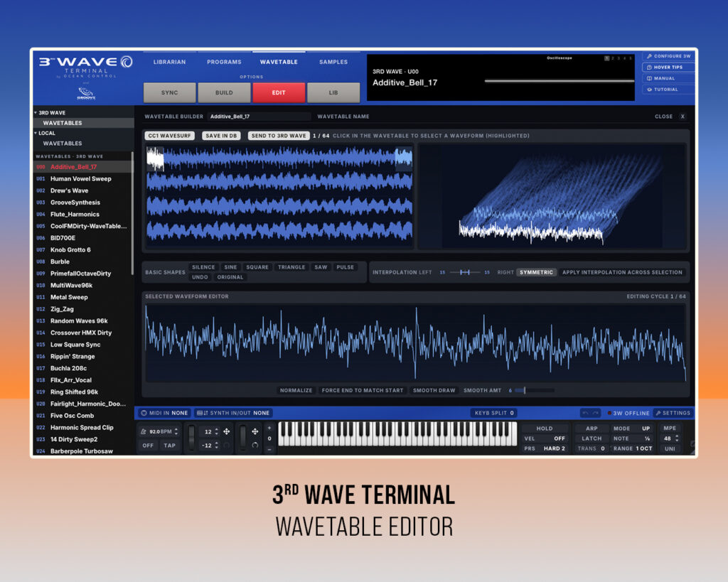The height and width of the screenshot is (582, 728).
Task: Click the metronome tempo icon
Action: [144, 431]
